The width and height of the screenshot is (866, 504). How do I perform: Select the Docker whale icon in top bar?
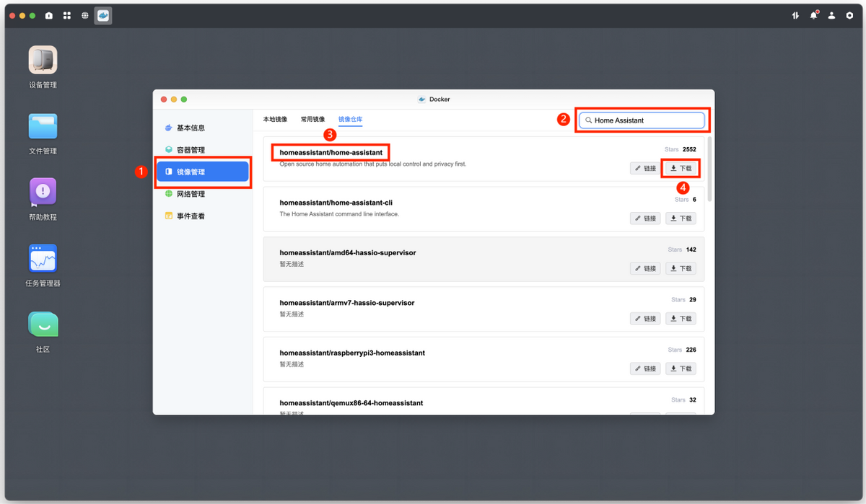(103, 15)
